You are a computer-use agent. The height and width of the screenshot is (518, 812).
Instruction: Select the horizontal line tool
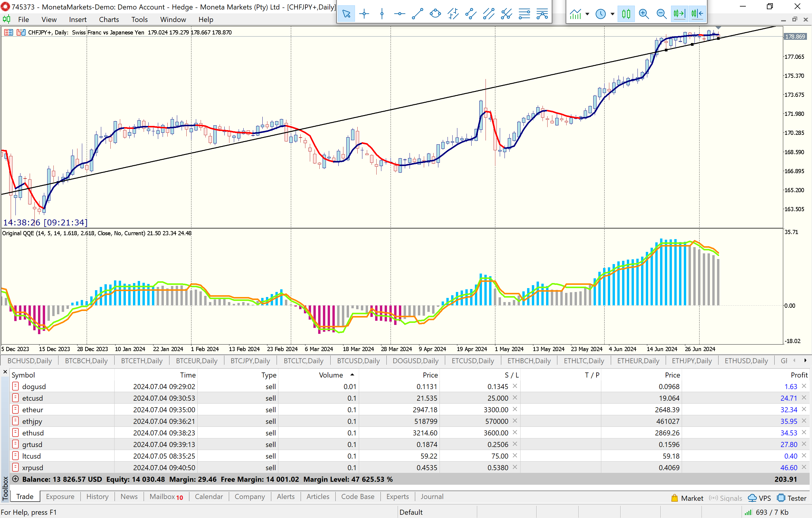[399, 14]
